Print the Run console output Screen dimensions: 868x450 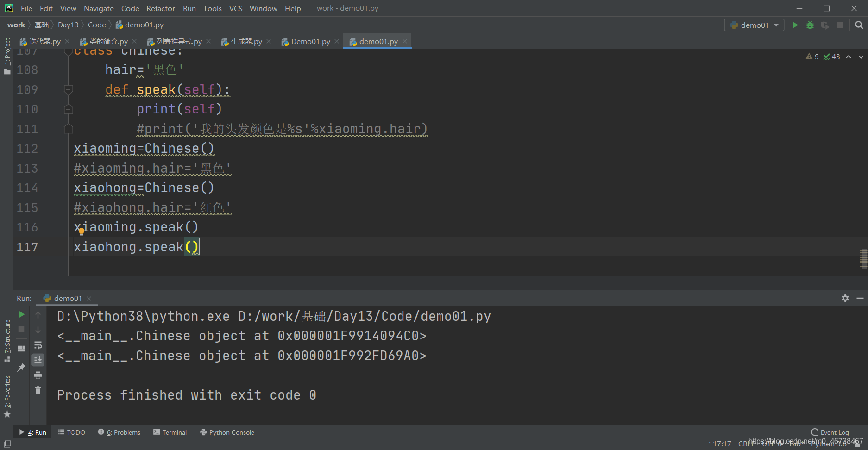[x=38, y=375]
